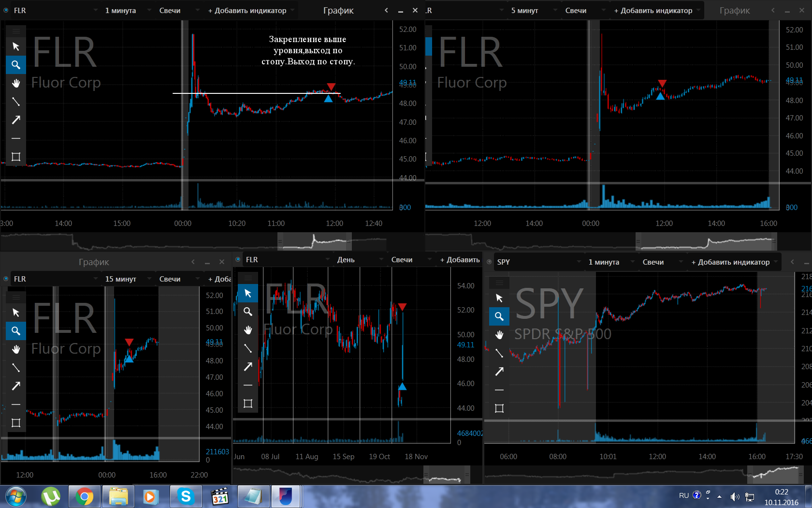Open tool panel menu handle in FLR 1-minute chart
This screenshot has width=812, height=508.
pos(16,31)
